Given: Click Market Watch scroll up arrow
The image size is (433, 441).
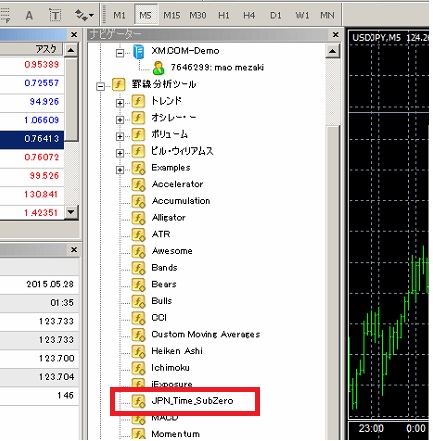Looking at the screenshot, I should coord(71,50).
